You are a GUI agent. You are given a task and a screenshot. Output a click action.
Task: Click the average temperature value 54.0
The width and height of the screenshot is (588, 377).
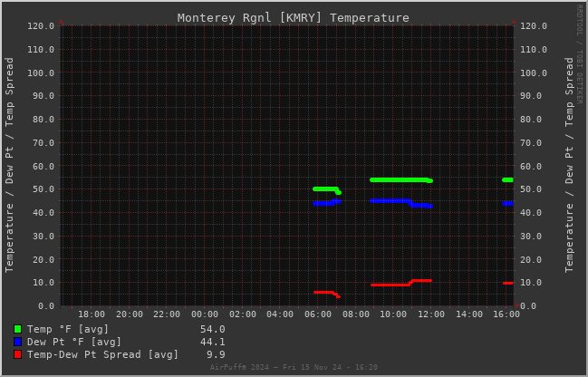click(x=213, y=329)
